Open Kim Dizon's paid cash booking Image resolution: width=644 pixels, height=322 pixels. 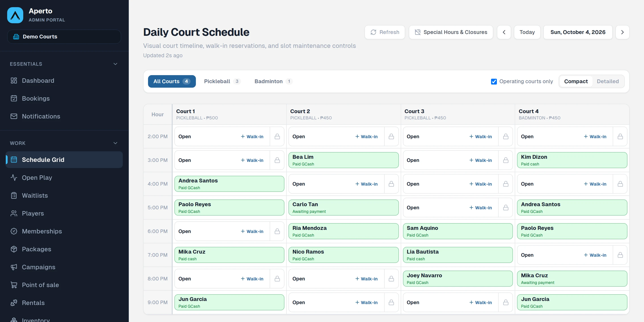572,160
